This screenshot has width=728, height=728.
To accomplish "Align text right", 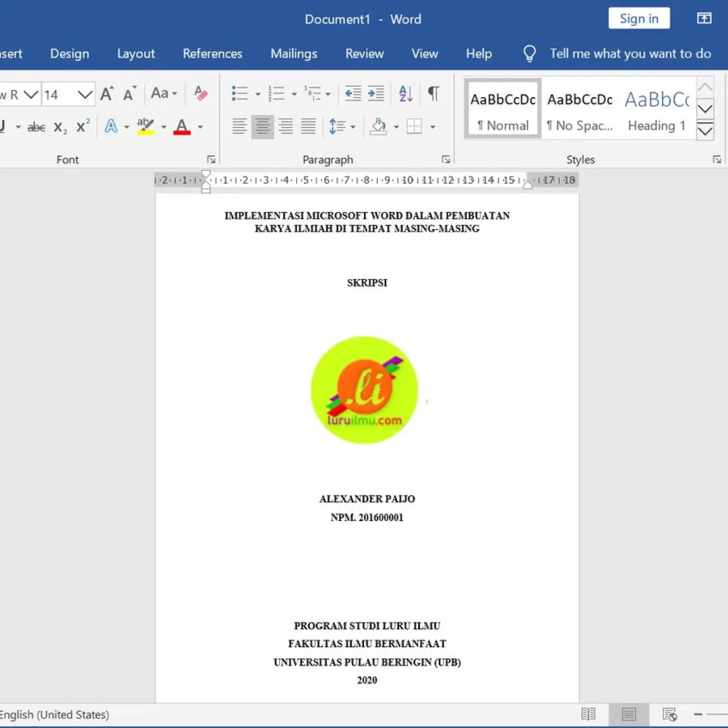I will coord(286,127).
